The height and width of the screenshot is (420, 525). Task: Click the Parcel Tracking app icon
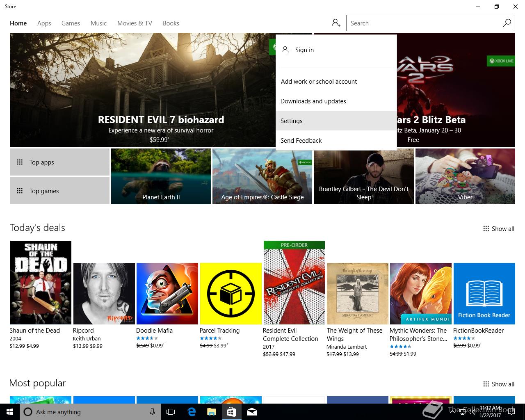(231, 294)
